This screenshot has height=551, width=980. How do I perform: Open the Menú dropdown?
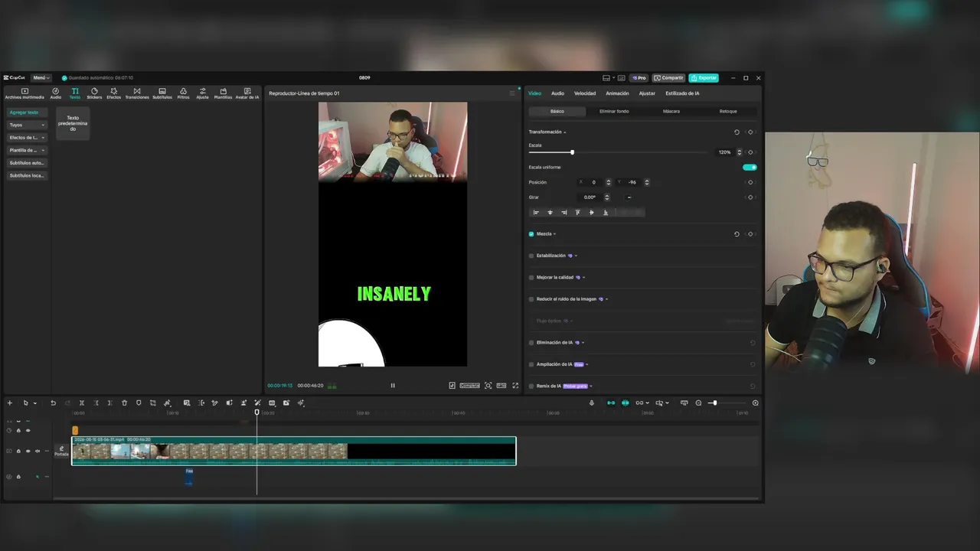41,78
